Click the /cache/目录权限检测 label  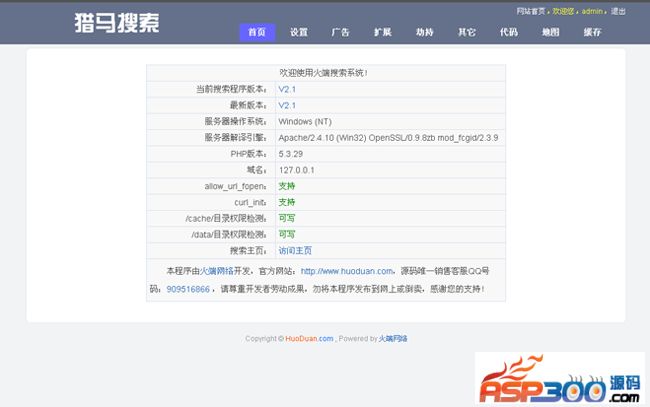[x=226, y=218]
